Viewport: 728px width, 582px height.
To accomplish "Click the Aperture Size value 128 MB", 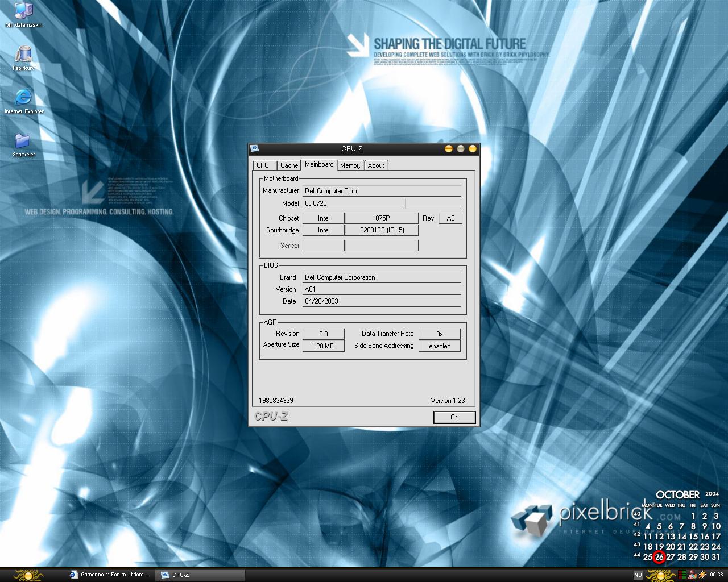I will (x=323, y=346).
